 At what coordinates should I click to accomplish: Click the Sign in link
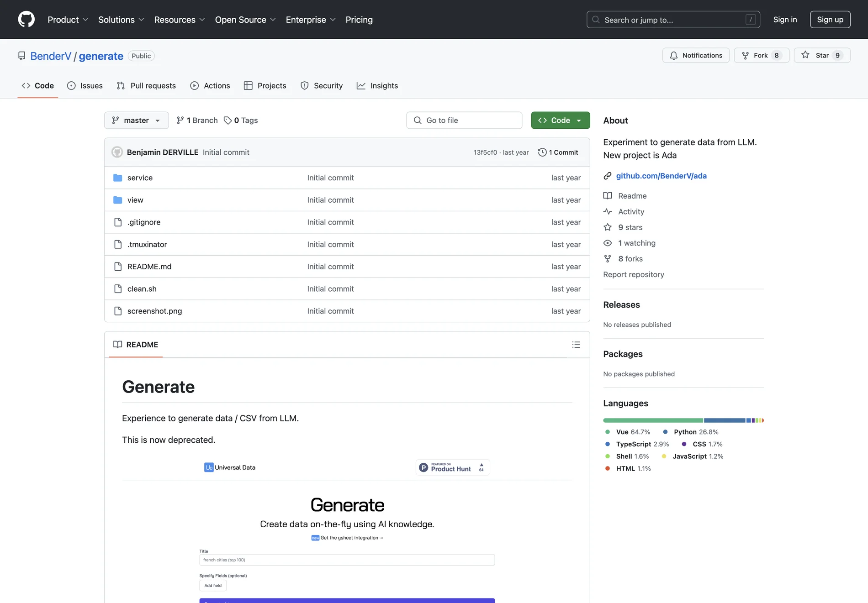(x=785, y=20)
